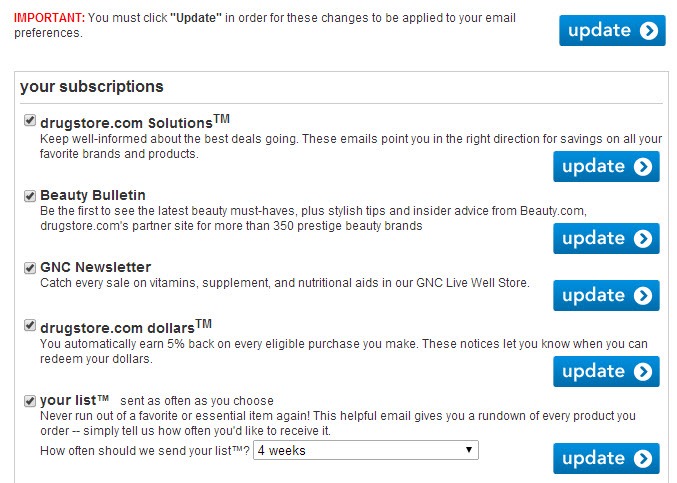
Task: Click the top update button beside the IMPORTANT notice
Action: 612,31
